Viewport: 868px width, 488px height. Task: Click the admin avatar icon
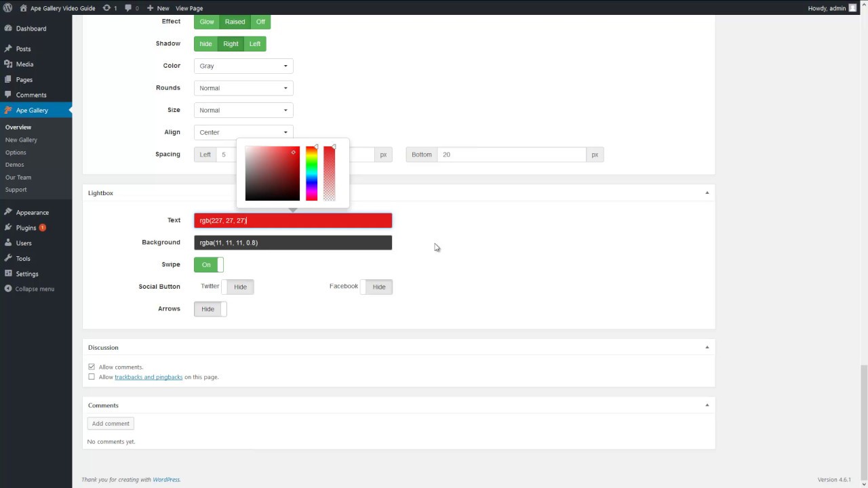[852, 8]
